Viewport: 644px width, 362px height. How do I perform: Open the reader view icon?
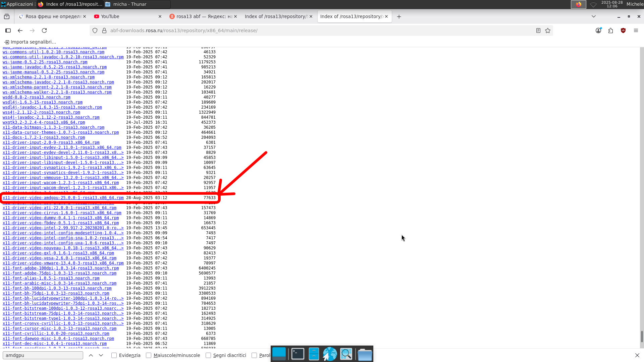[x=538, y=31]
